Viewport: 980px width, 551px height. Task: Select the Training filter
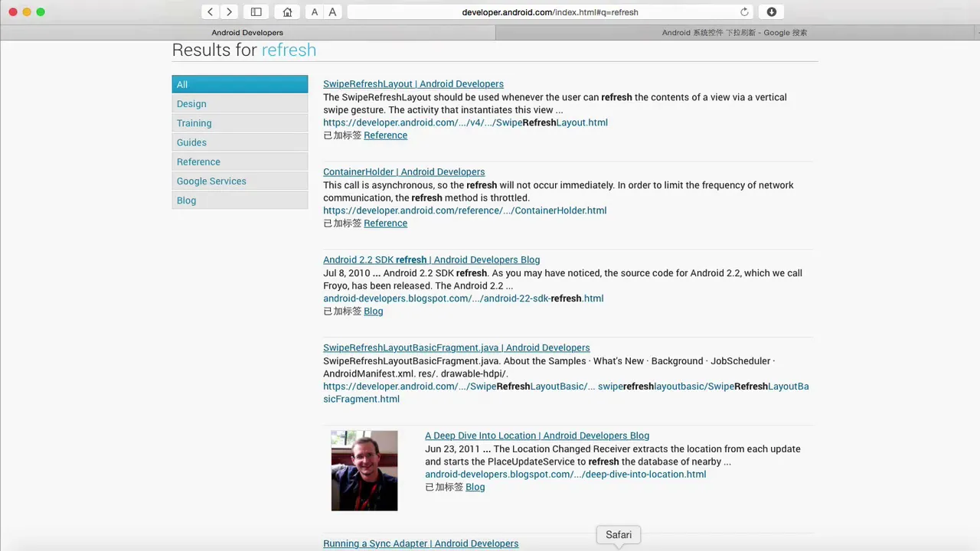click(x=240, y=122)
